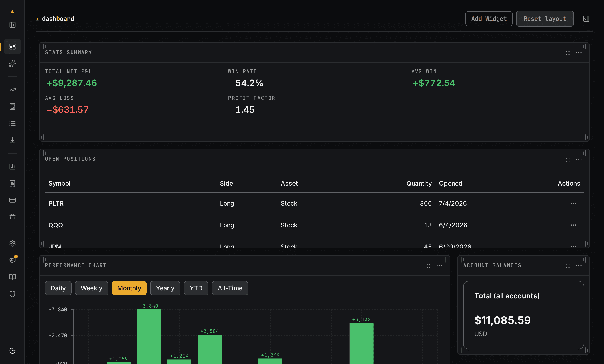Select the YTD chart tab
The width and height of the screenshot is (604, 364).
click(x=196, y=288)
